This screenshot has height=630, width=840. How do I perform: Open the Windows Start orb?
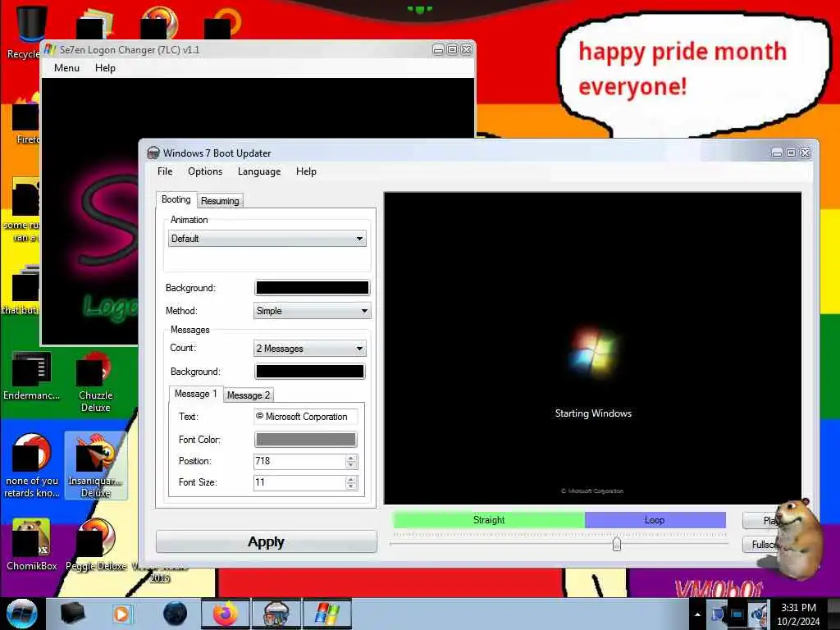click(21, 614)
